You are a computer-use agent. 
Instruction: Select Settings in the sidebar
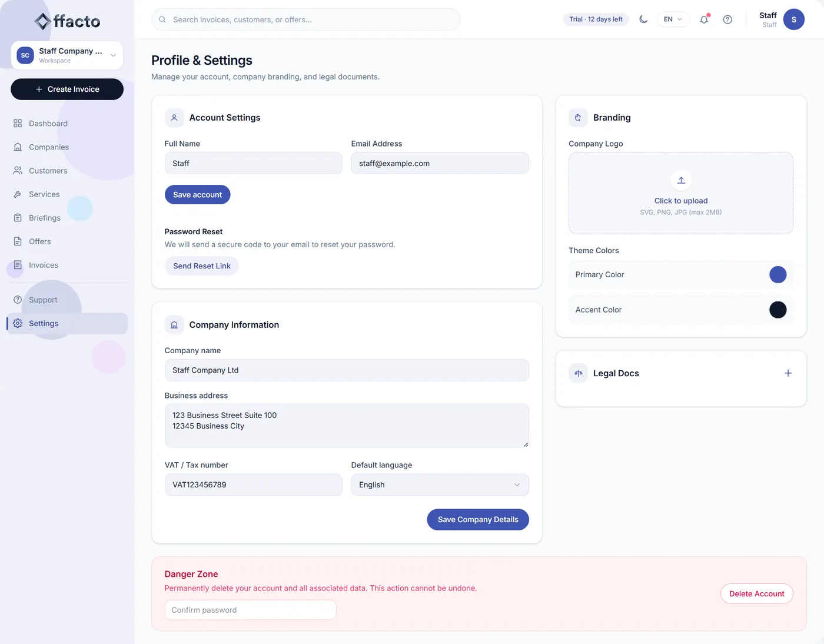[x=67, y=323]
